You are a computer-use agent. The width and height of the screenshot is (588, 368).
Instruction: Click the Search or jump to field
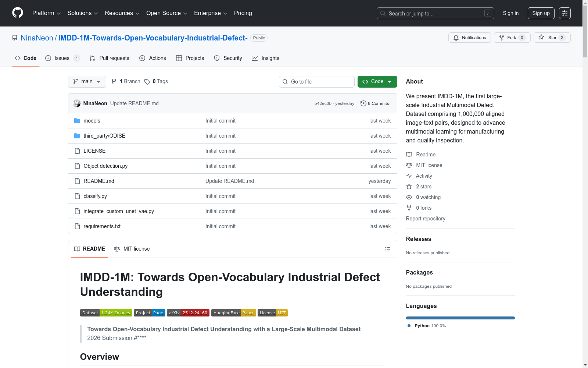435,13
